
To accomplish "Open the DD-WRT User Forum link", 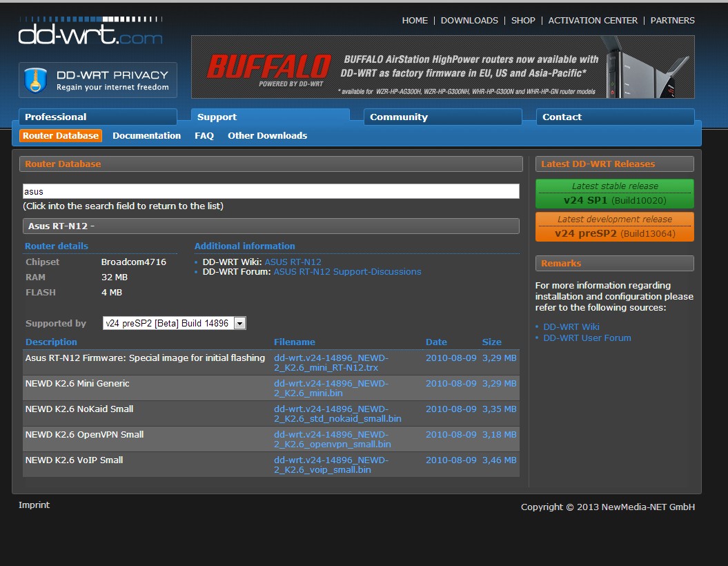I will click(x=587, y=338).
